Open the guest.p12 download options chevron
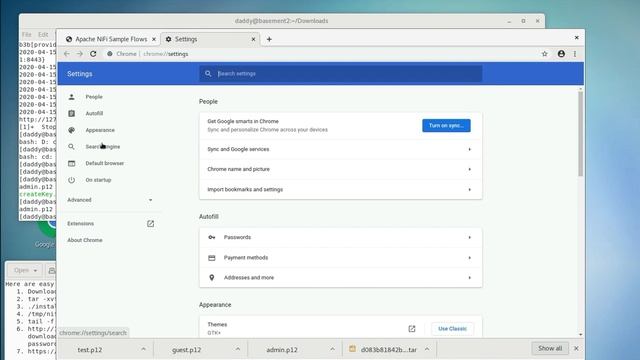Screen dimensions: 640x360 pyautogui.click(x=238, y=349)
